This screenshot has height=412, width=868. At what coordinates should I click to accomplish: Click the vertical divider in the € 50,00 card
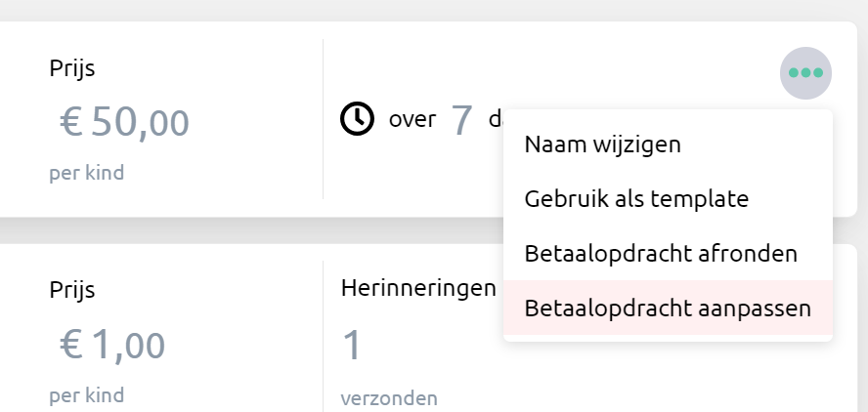[x=323, y=119]
